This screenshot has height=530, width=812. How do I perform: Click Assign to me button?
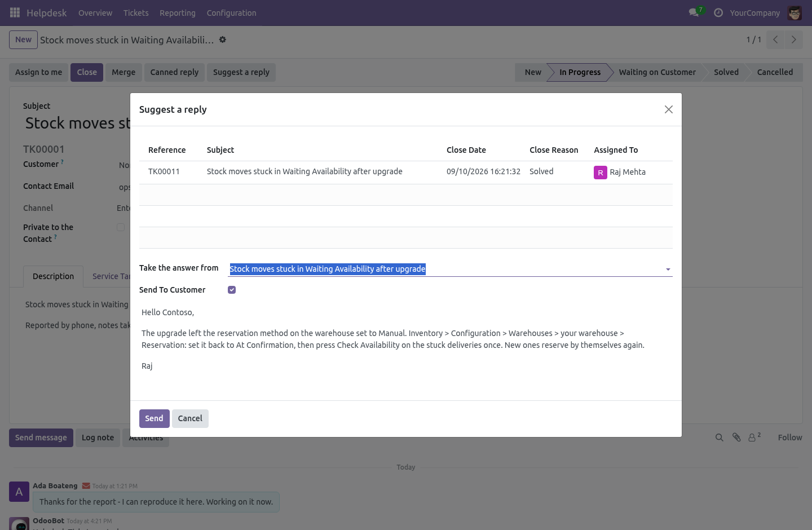[39, 72]
